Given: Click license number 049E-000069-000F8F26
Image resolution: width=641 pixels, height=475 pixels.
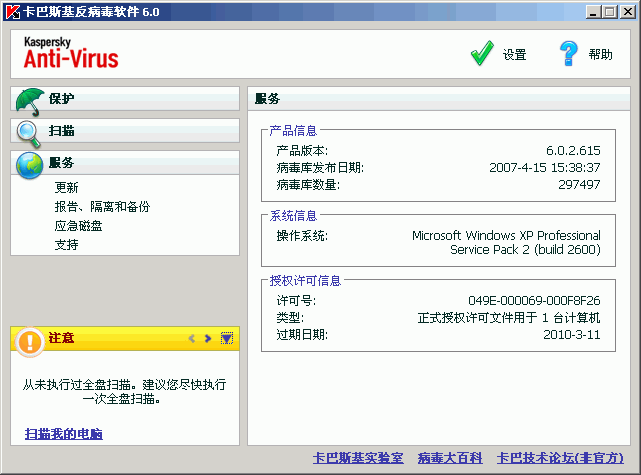Looking at the screenshot, I should pyautogui.click(x=534, y=300).
